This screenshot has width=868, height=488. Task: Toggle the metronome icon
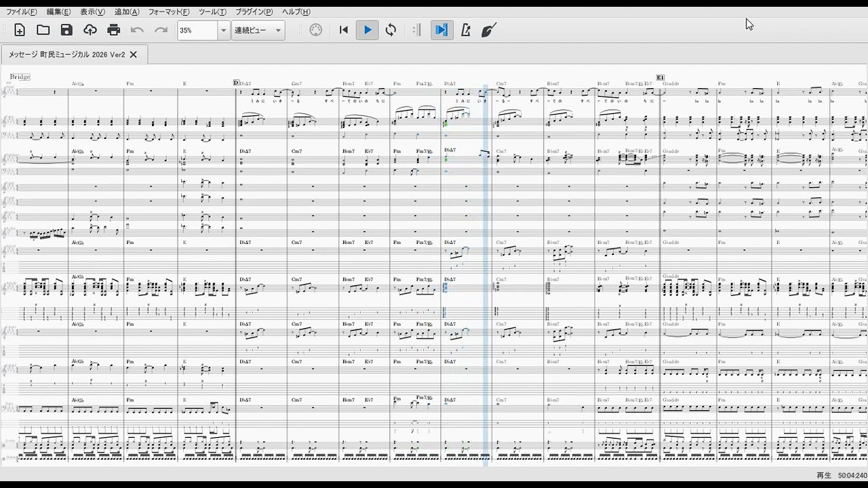pos(466,30)
